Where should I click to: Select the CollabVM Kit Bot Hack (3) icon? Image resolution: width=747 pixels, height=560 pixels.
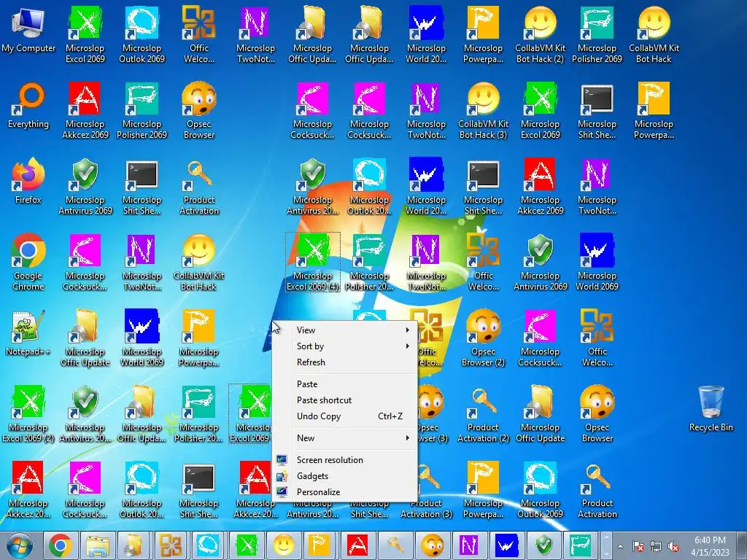(x=483, y=111)
